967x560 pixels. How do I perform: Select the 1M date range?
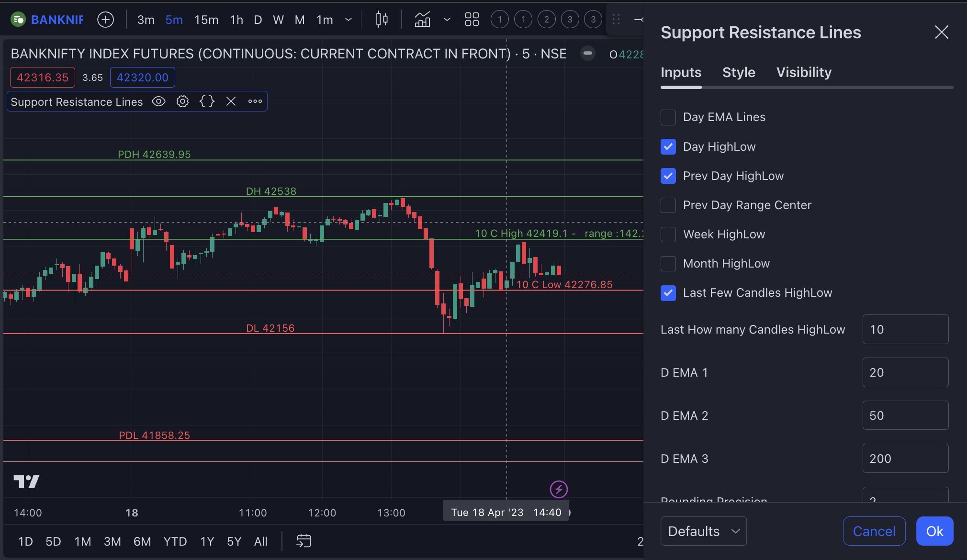click(x=83, y=541)
